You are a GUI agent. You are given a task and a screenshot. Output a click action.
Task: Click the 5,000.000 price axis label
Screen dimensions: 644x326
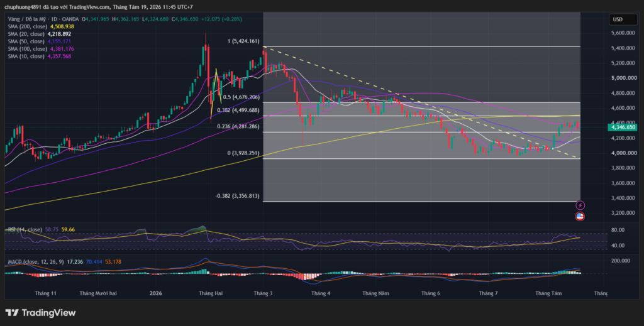[624, 78]
